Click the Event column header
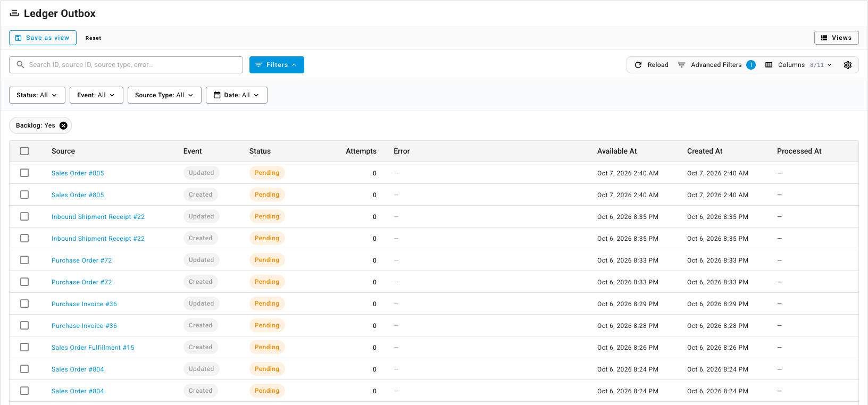The width and height of the screenshot is (868, 405). (x=193, y=151)
